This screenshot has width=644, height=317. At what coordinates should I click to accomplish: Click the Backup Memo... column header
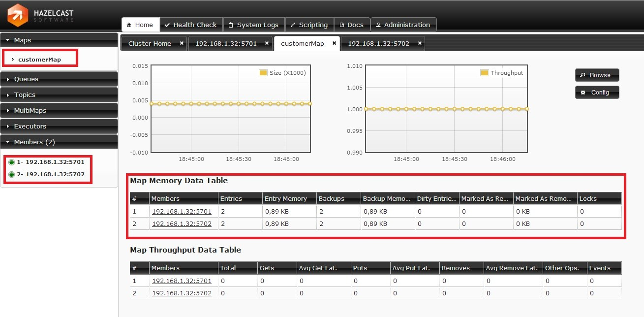tap(388, 198)
